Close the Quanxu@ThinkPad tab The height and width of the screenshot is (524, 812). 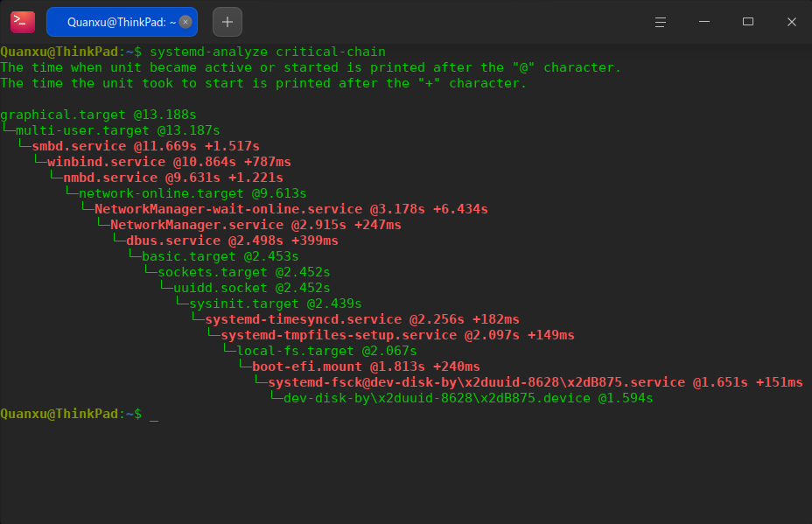(185, 22)
